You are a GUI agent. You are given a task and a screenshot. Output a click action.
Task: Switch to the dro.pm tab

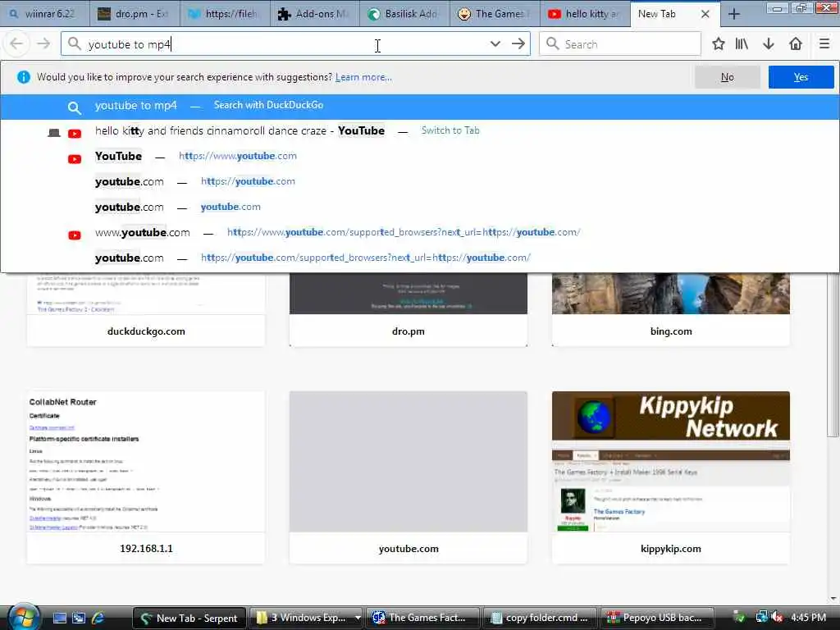coord(135,14)
